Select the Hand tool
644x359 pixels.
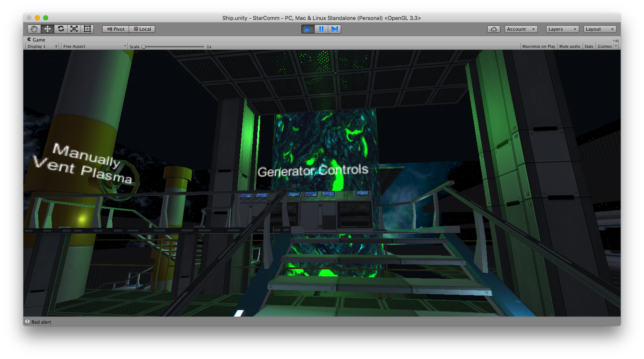click(34, 29)
